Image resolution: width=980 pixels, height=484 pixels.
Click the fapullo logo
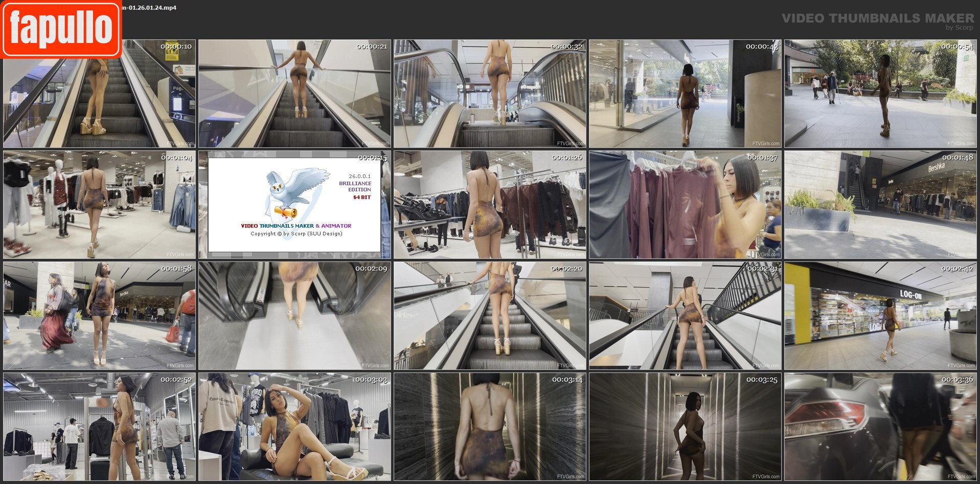pos(61,29)
